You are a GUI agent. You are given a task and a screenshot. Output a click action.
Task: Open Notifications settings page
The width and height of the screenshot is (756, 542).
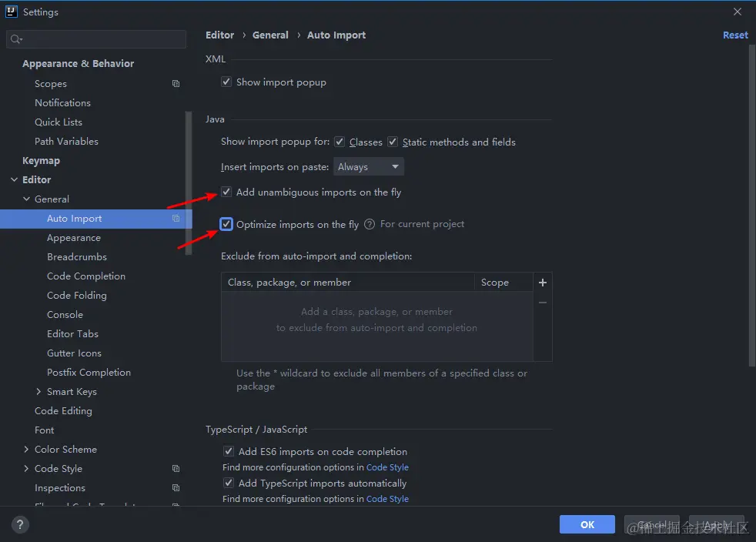(x=62, y=102)
